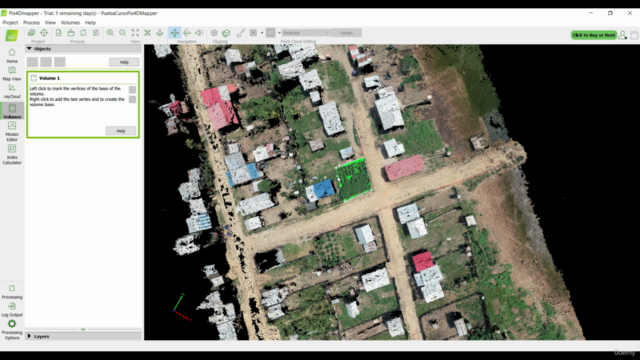Click the message box icon at top right

(634, 36)
